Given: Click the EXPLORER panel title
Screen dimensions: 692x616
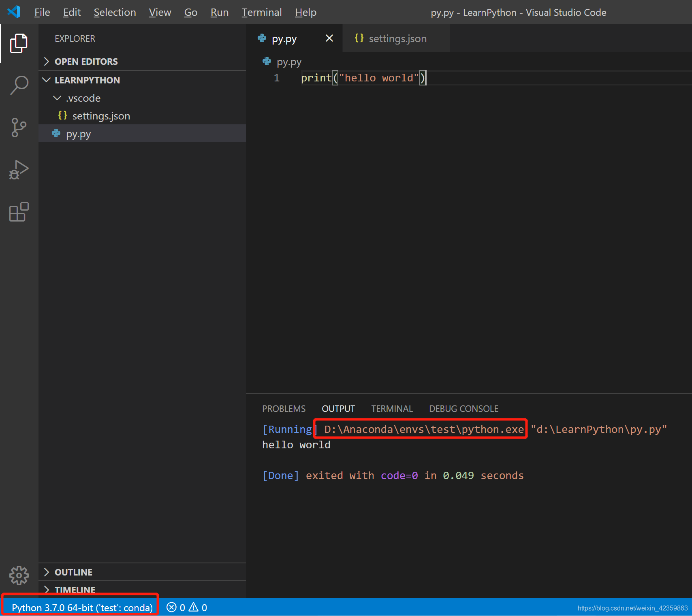Looking at the screenshot, I should pos(75,38).
